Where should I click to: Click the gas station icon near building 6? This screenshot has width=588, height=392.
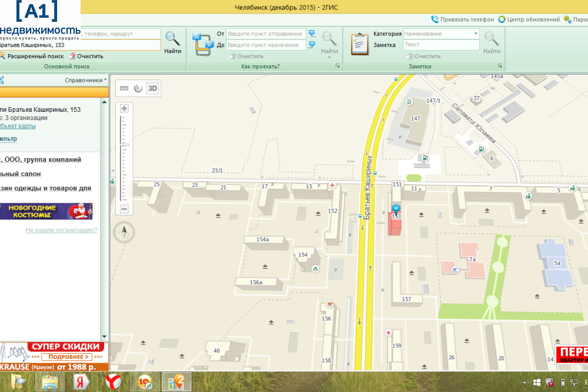tap(481, 149)
